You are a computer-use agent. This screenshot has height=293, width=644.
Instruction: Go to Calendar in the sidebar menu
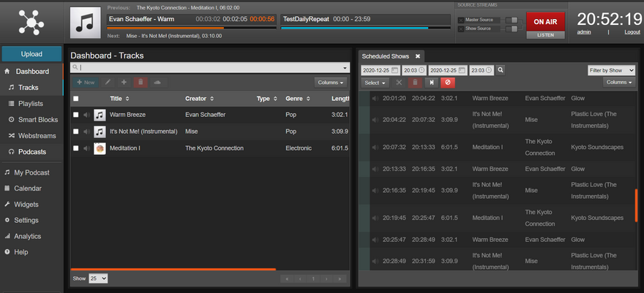click(28, 189)
